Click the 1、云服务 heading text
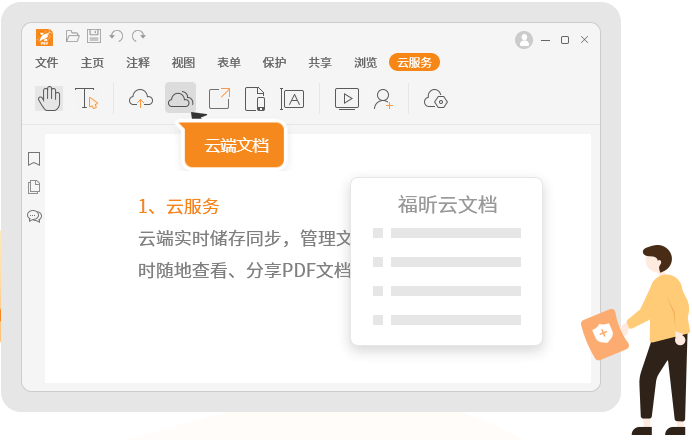 tap(179, 206)
